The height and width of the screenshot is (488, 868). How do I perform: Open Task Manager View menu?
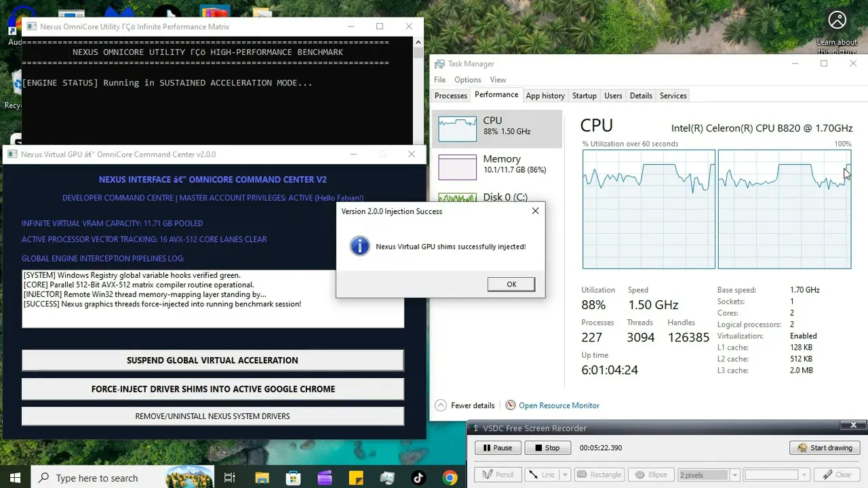pos(498,80)
